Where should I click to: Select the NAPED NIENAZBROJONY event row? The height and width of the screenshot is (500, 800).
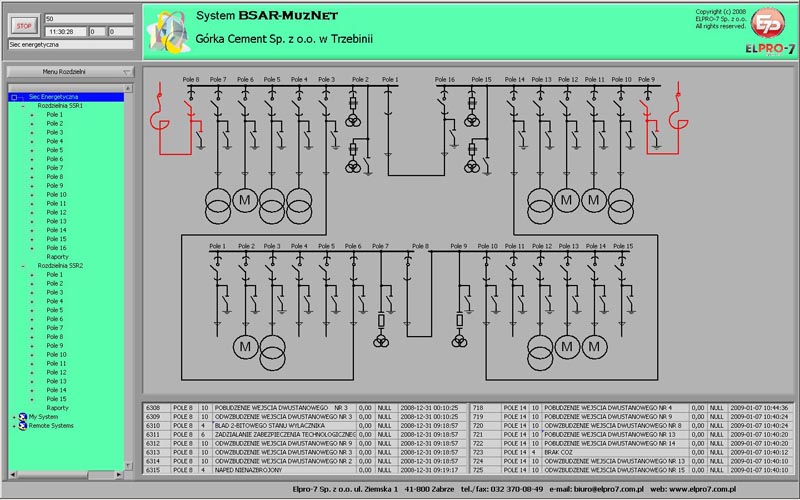pyautogui.click(x=305, y=470)
